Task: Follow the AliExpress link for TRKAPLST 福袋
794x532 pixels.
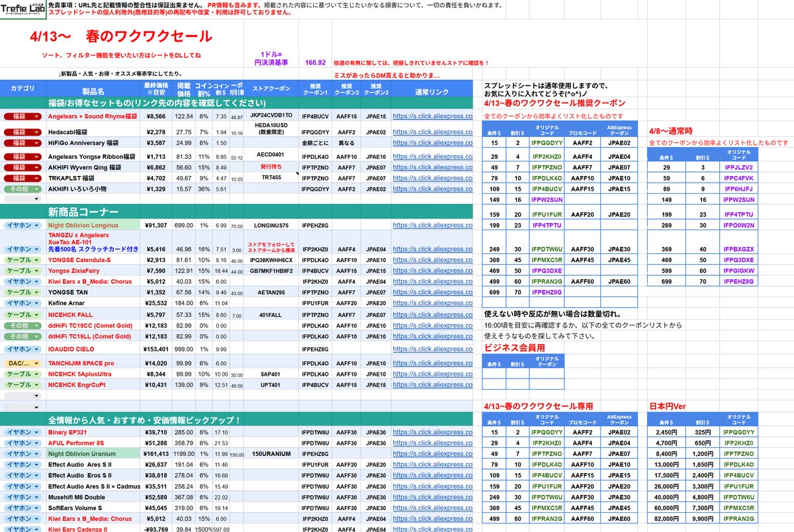Action: tap(432, 178)
